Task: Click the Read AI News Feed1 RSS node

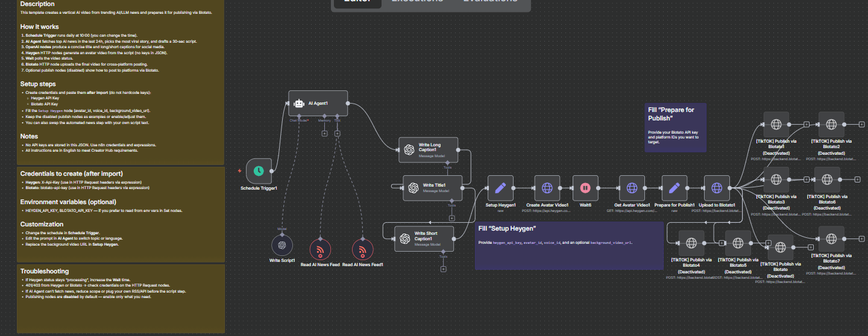Action: 362,249
